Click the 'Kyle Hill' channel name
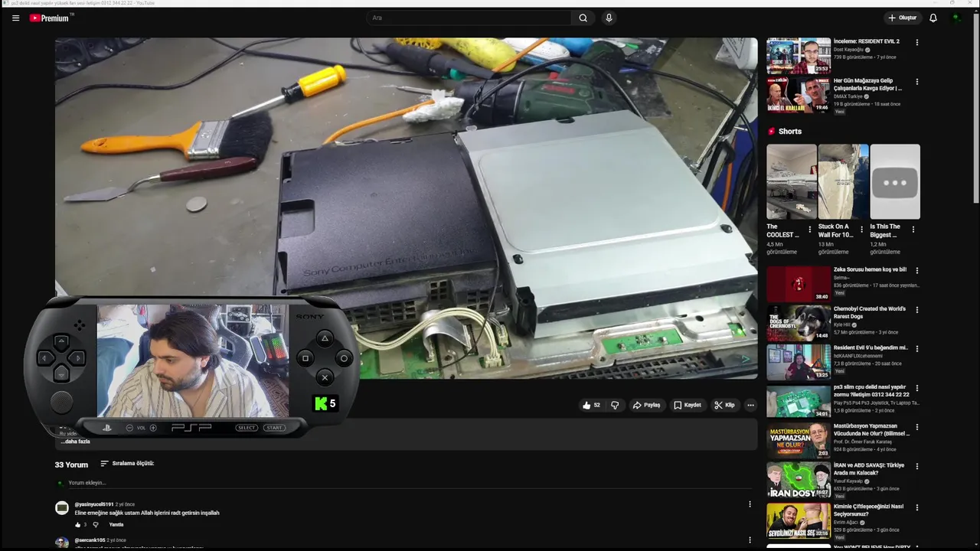The height and width of the screenshot is (551, 980). [843, 324]
